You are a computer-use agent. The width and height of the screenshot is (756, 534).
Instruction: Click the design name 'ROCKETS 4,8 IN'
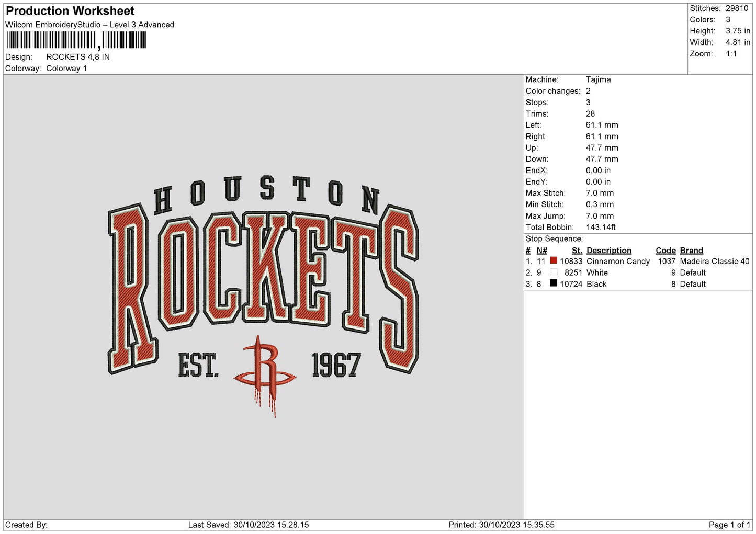(x=78, y=57)
